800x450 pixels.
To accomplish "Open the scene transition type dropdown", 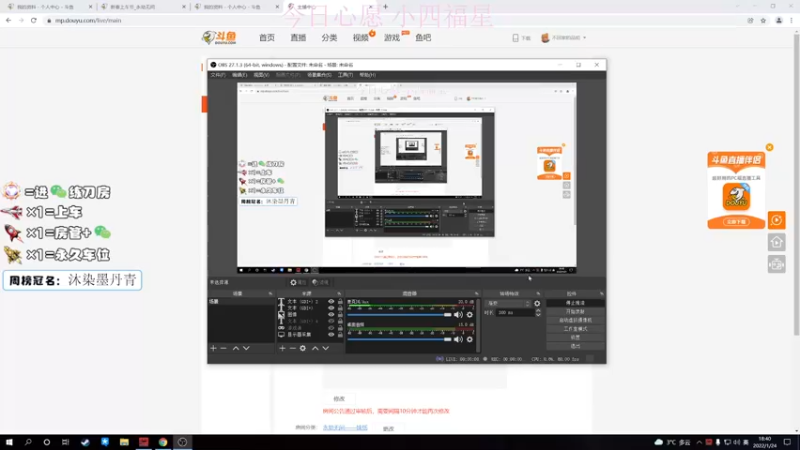I will [508, 304].
